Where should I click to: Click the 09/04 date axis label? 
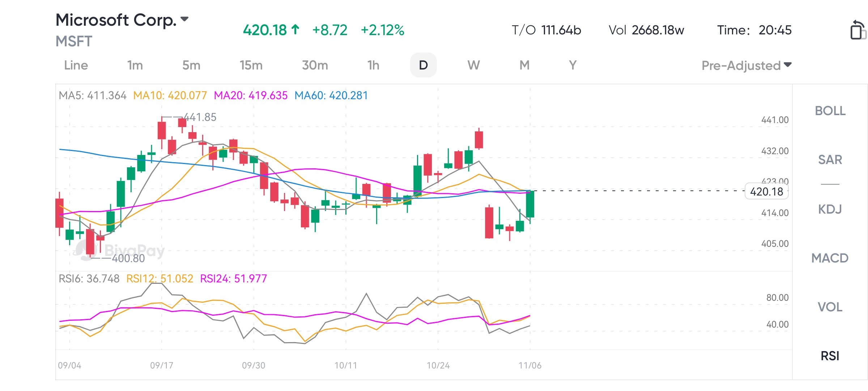point(69,365)
